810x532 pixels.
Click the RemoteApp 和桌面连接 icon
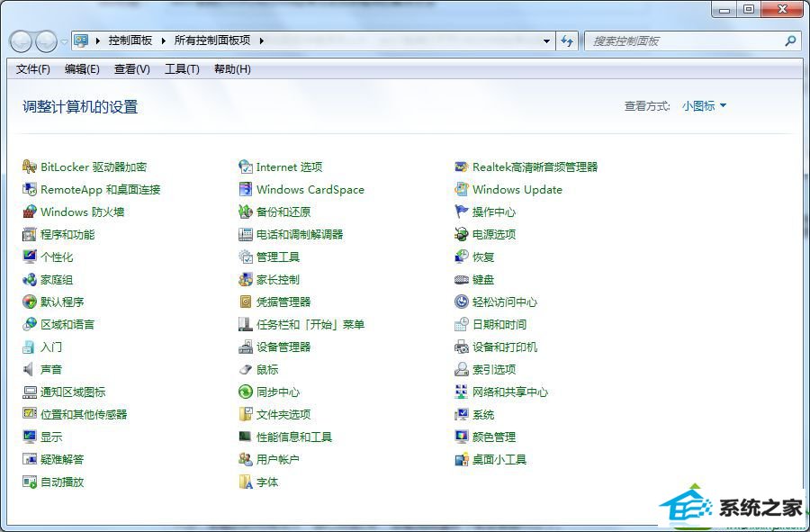pyautogui.click(x=30, y=190)
